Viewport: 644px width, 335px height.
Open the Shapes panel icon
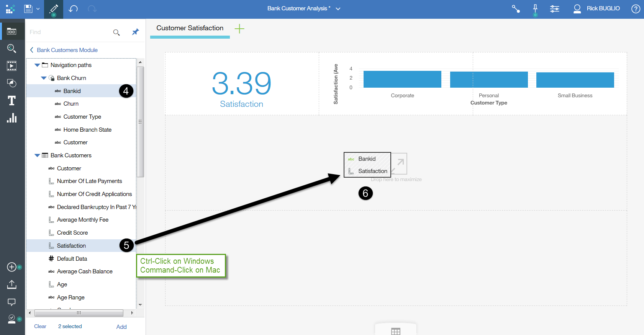[12, 83]
